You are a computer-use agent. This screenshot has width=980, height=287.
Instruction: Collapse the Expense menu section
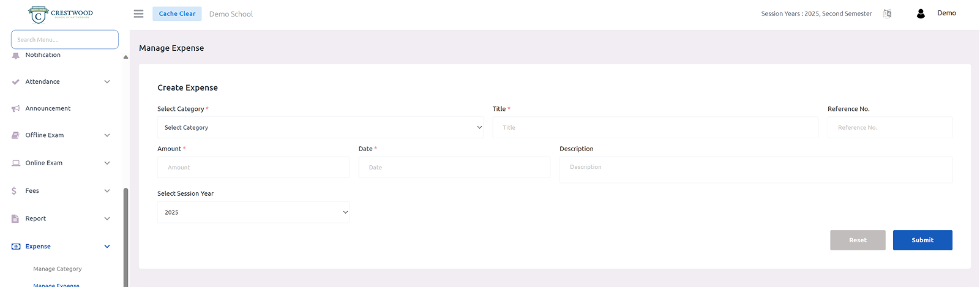[x=107, y=247]
